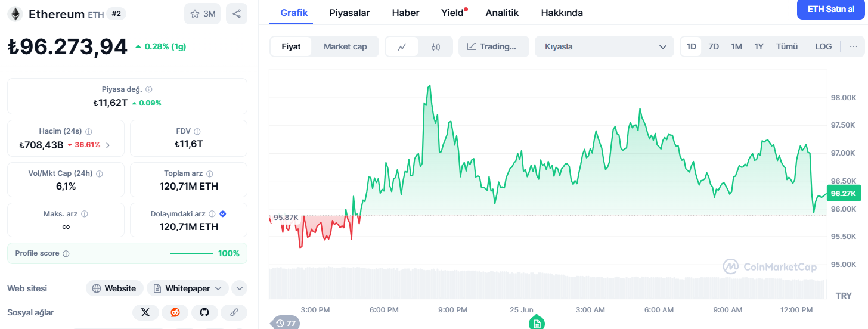Open the Haber tab
The height and width of the screenshot is (329, 868).
[x=405, y=13]
